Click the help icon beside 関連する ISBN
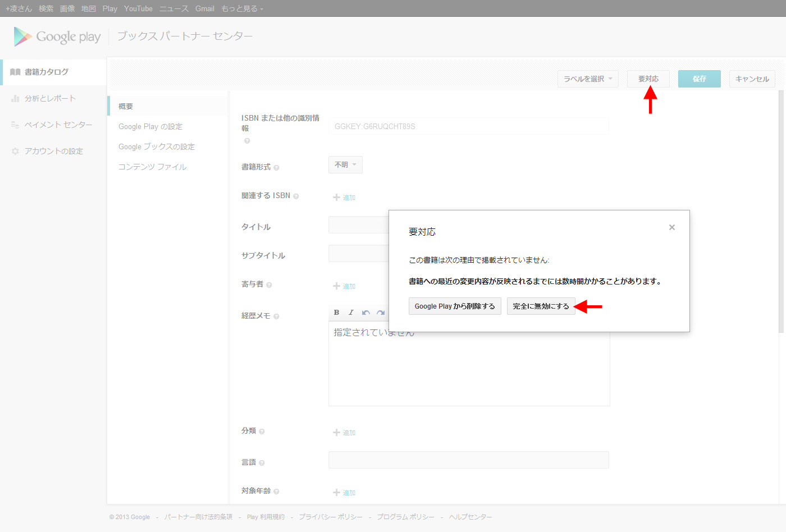 pos(296,196)
